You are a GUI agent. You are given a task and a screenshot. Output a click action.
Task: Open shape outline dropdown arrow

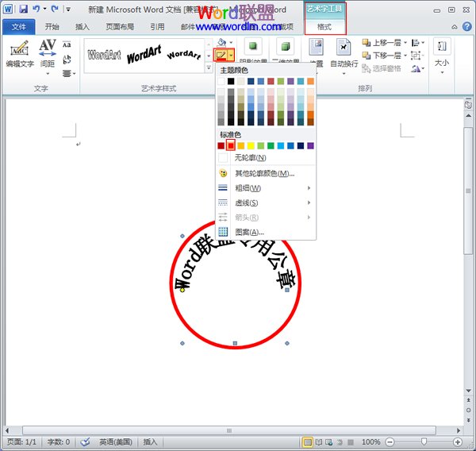tap(232, 56)
